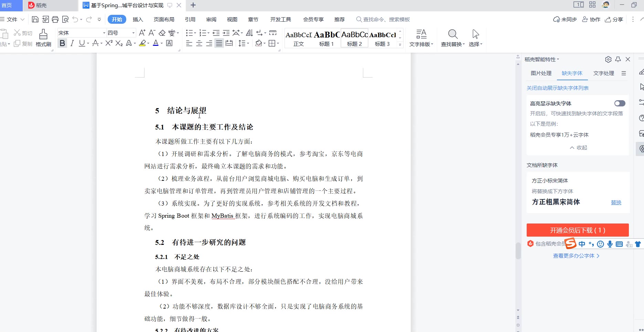Collapse example with 收起
This screenshot has height=332, width=644.
[x=578, y=147]
